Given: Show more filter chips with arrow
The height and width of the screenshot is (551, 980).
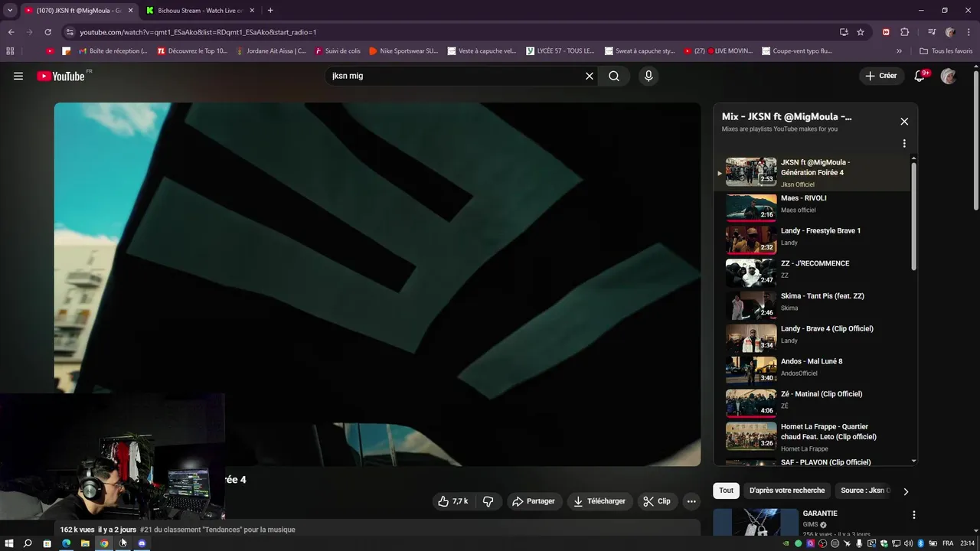Looking at the screenshot, I should coord(906,491).
